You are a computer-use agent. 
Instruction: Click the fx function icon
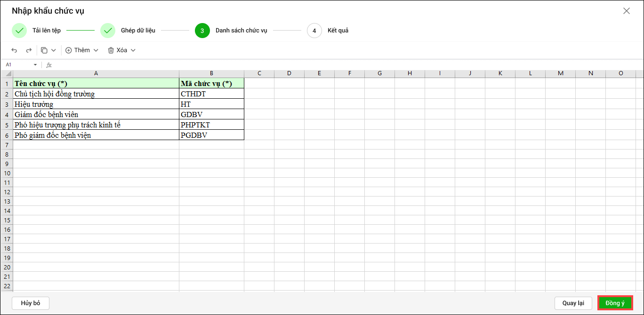(49, 65)
